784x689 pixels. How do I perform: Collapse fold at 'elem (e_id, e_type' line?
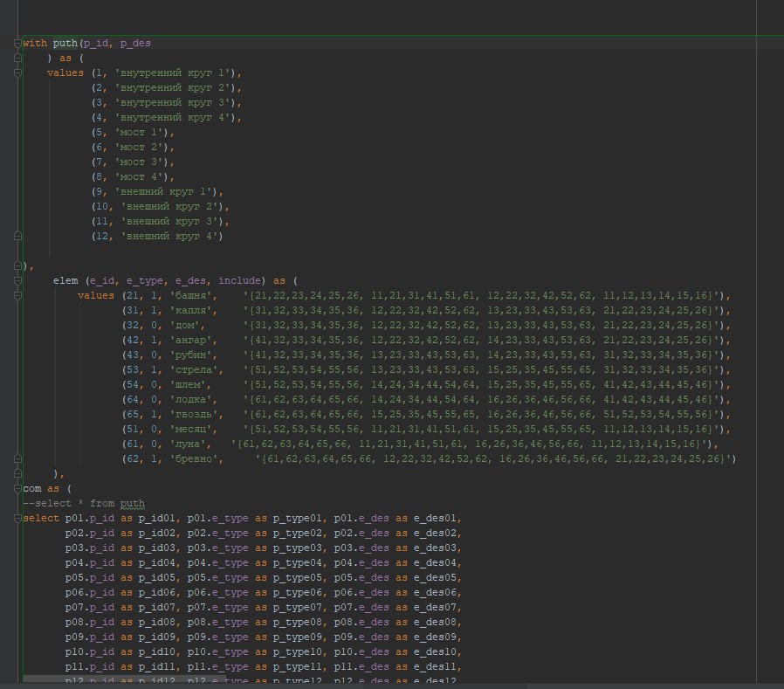(x=17, y=280)
